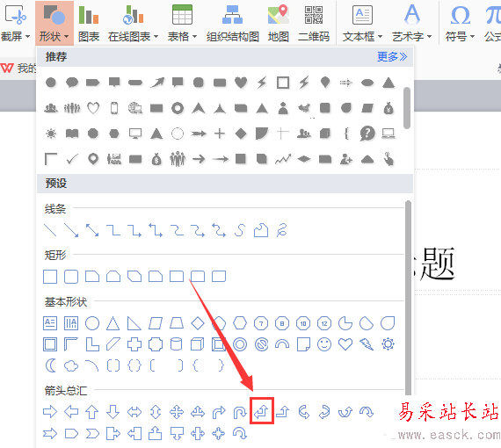The width and height of the screenshot is (501, 448).
Task: Select the gray map pin shape
Action: pyautogui.click(x=93, y=159)
